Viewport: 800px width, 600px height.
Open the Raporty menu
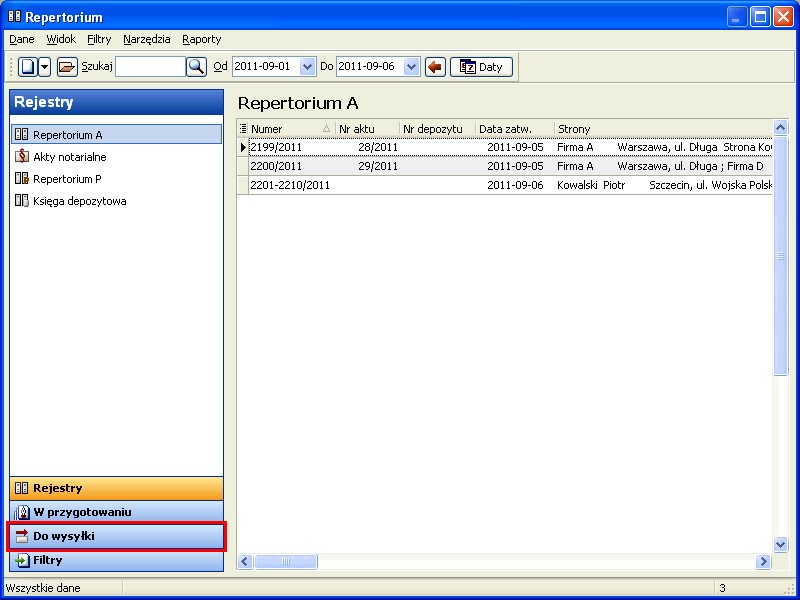201,39
